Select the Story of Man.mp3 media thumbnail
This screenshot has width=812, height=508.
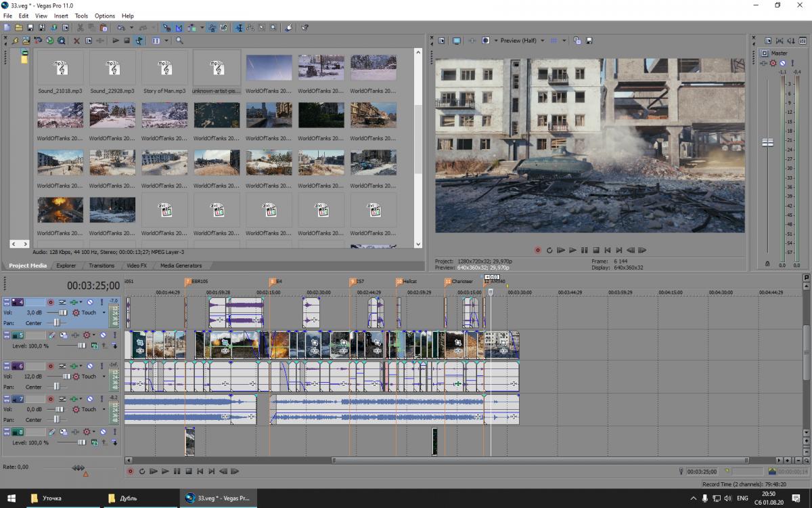(164, 68)
